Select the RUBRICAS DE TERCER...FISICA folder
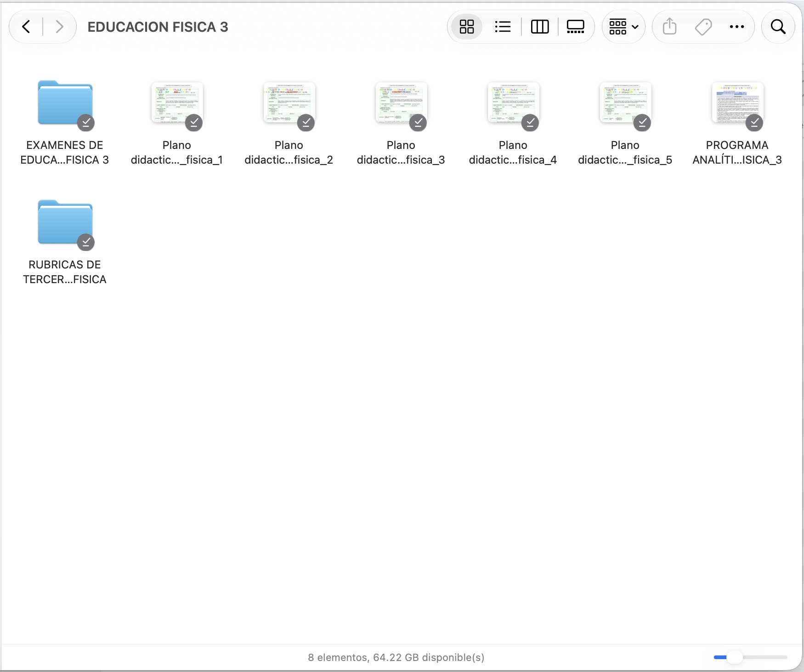The height and width of the screenshot is (672, 804). point(65,222)
